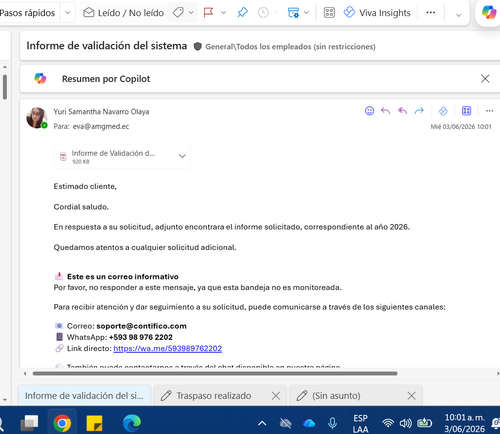Viewport: 500px width, 434px height.
Task: Close the (Sin asunto) tab
Action: 412,396
